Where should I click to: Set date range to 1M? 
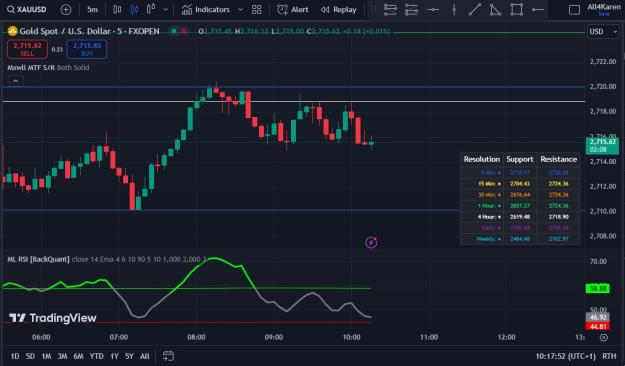tap(46, 356)
